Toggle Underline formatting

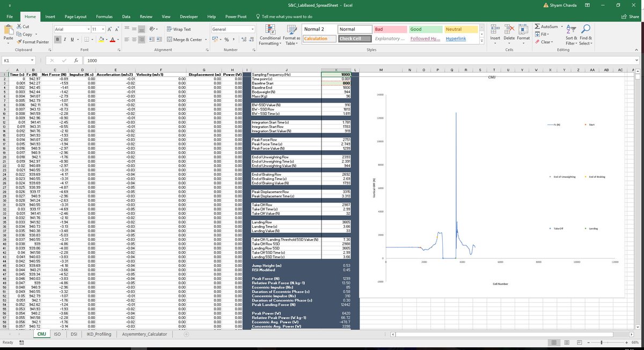click(x=73, y=40)
